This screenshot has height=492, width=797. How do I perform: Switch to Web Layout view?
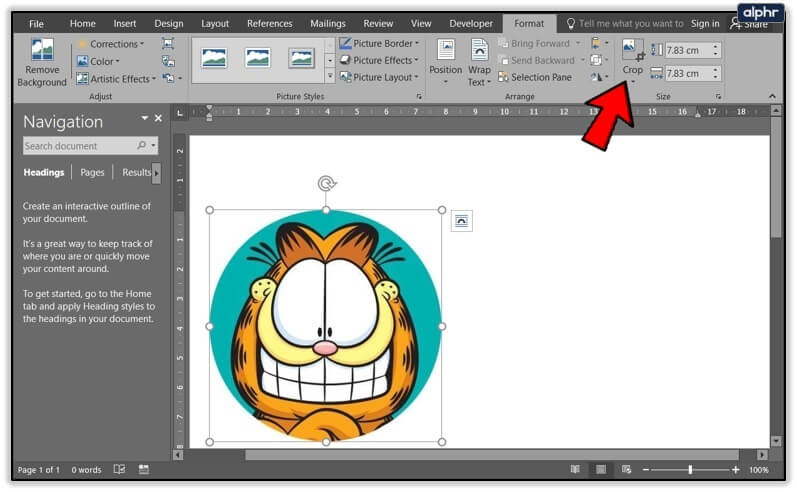coord(626,470)
